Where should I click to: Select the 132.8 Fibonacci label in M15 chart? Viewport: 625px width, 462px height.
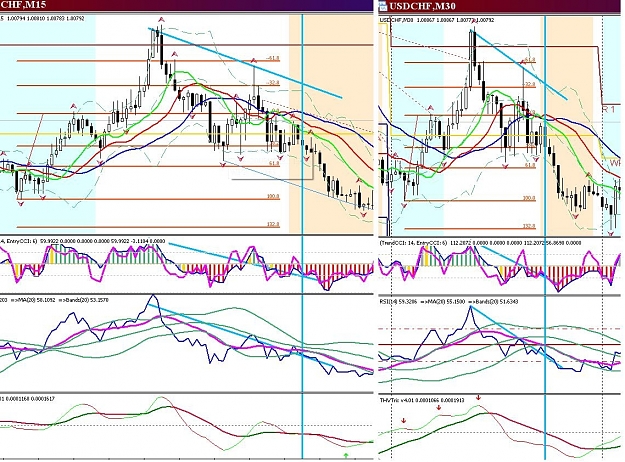click(x=273, y=225)
